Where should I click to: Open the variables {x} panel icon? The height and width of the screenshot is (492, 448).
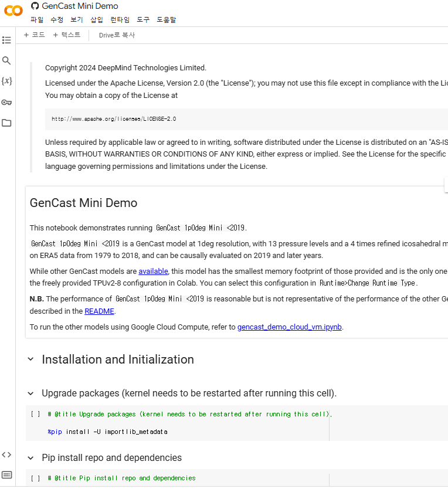click(6, 81)
